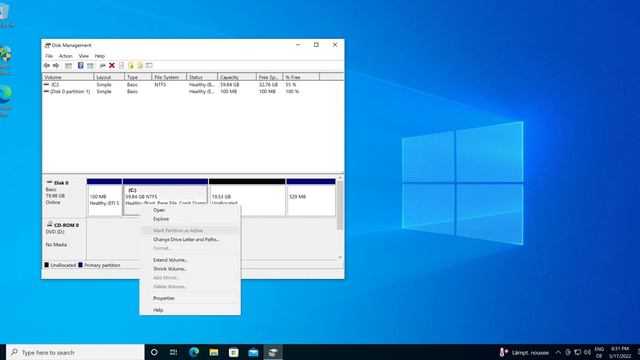Sort by the Layout column header
640x360 pixels.
pyautogui.click(x=109, y=77)
